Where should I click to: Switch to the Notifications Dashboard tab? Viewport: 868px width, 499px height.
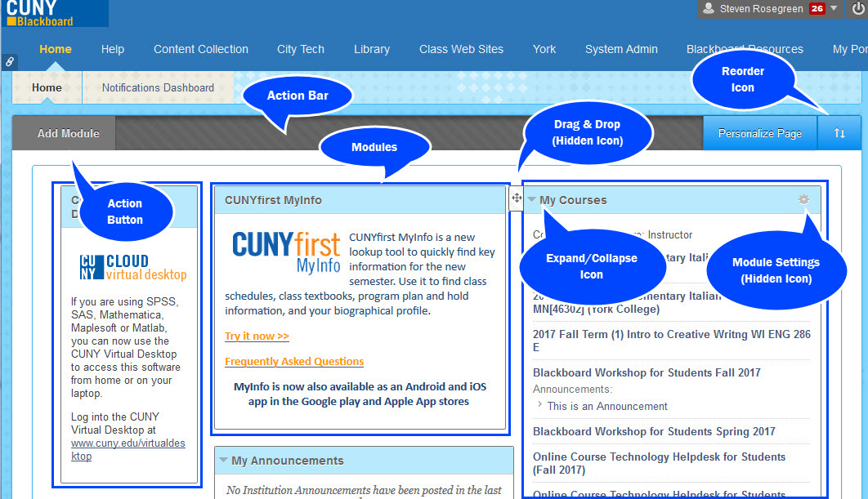(158, 87)
